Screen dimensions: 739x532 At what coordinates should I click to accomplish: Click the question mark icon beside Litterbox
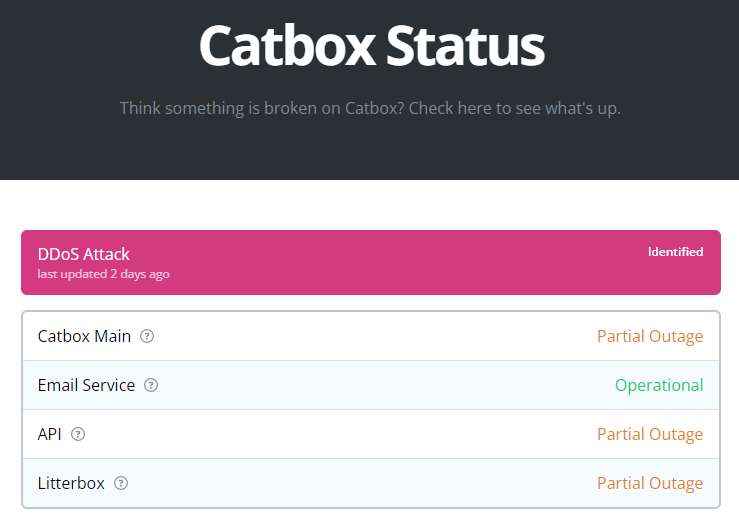click(x=121, y=483)
